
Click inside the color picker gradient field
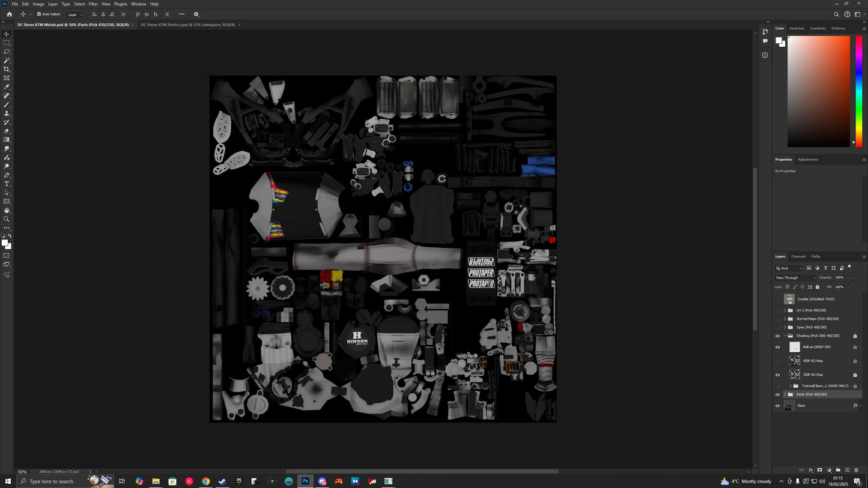(818, 90)
